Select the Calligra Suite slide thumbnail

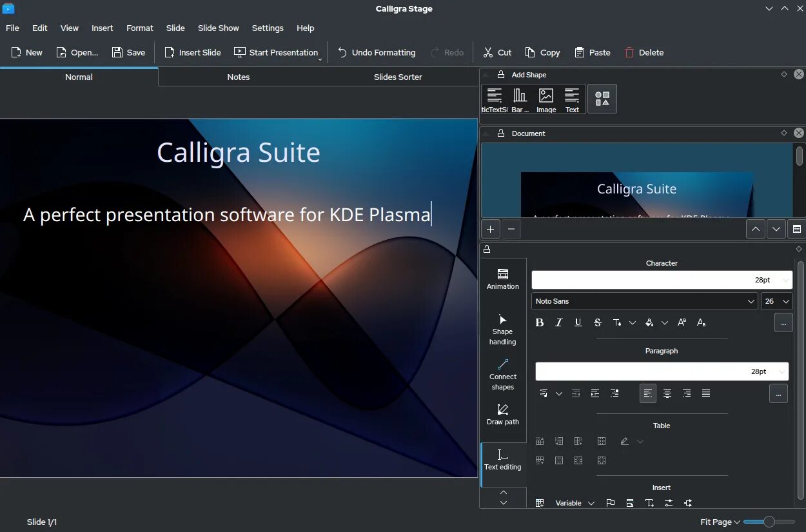637,194
